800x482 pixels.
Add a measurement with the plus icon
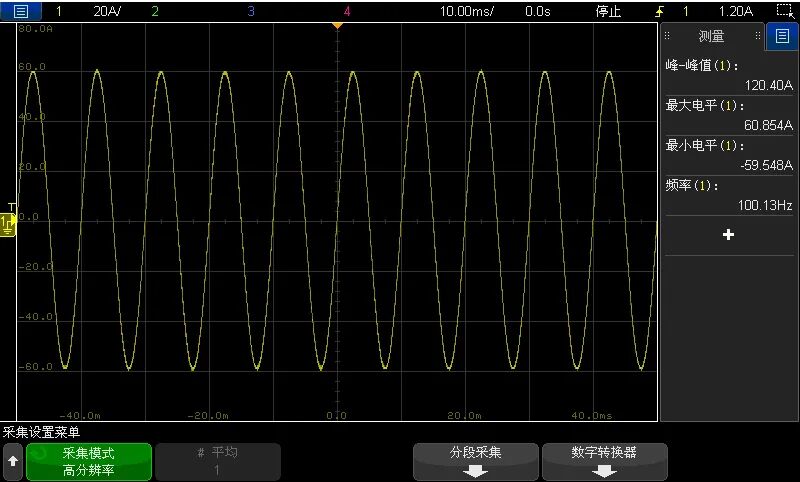click(728, 235)
